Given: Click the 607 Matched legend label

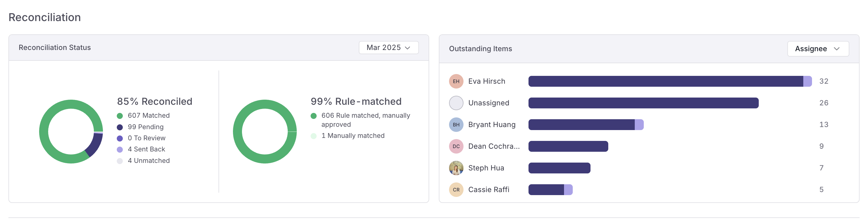Looking at the screenshot, I should click(149, 116).
